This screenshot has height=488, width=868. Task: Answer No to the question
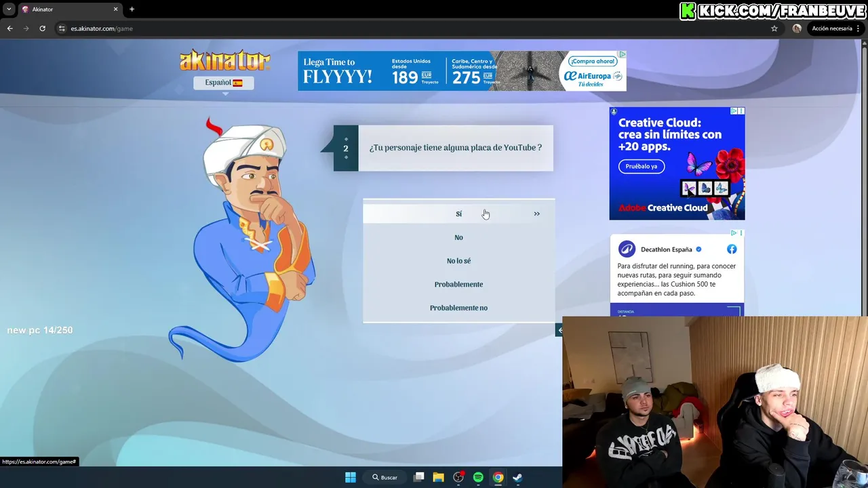tap(458, 237)
